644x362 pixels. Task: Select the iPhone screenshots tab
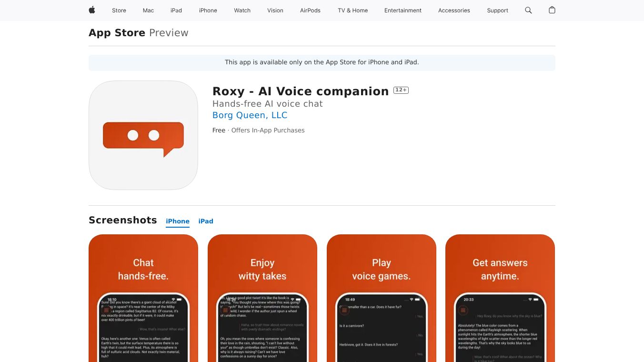click(x=178, y=221)
